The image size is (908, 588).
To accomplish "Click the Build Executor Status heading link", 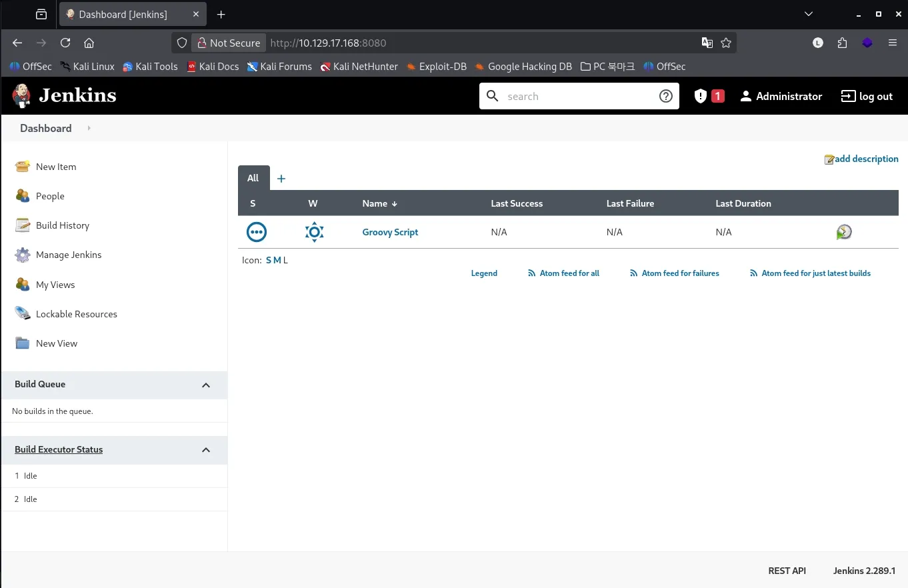I will [x=59, y=449].
